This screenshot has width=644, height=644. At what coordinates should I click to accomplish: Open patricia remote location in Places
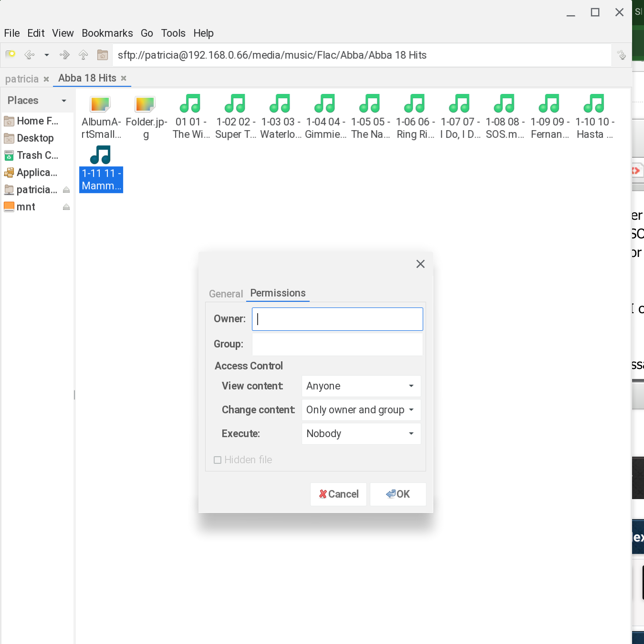pyautogui.click(x=31, y=190)
